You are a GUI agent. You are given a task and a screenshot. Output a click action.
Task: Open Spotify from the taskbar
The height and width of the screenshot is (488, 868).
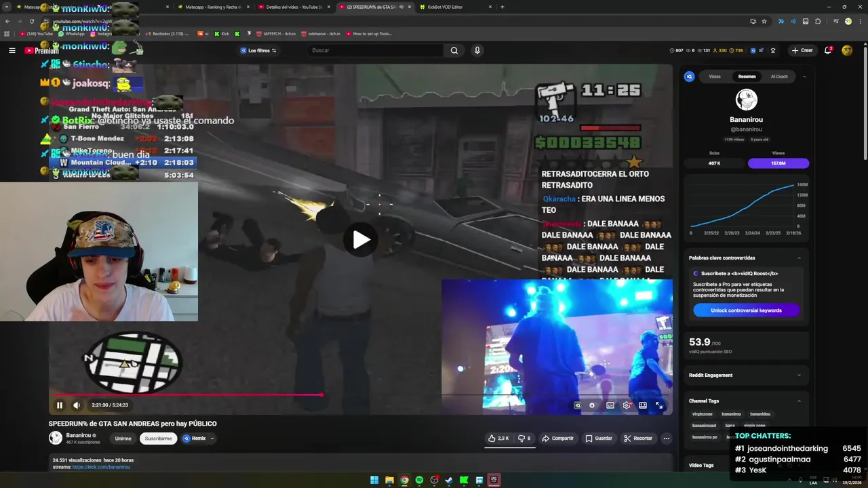click(419, 480)
